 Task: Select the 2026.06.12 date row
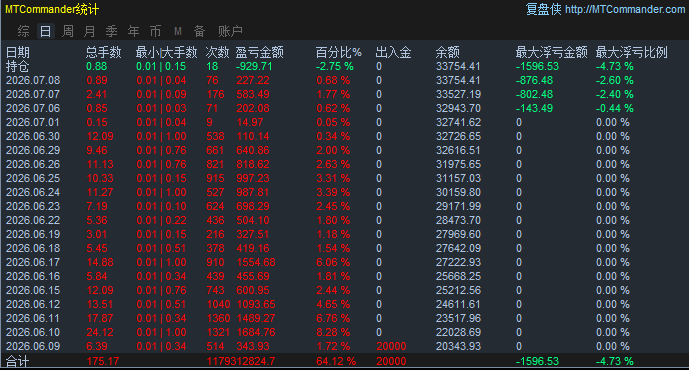33,305
